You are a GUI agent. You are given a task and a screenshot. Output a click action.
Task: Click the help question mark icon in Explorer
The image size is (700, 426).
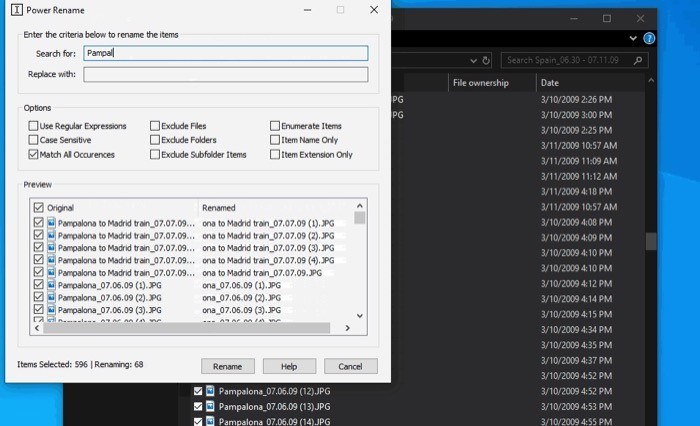tap(649, 38)
